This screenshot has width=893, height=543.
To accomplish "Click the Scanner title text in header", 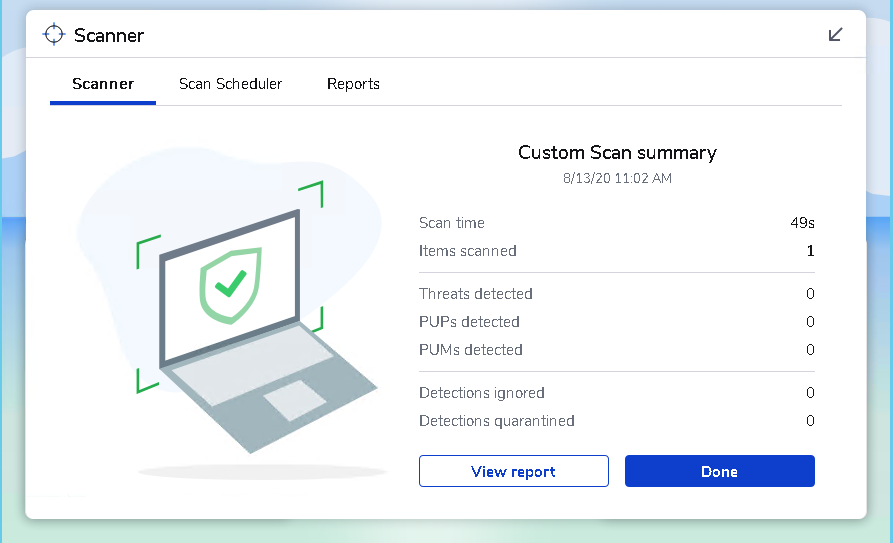I will (x=109, y=35).
